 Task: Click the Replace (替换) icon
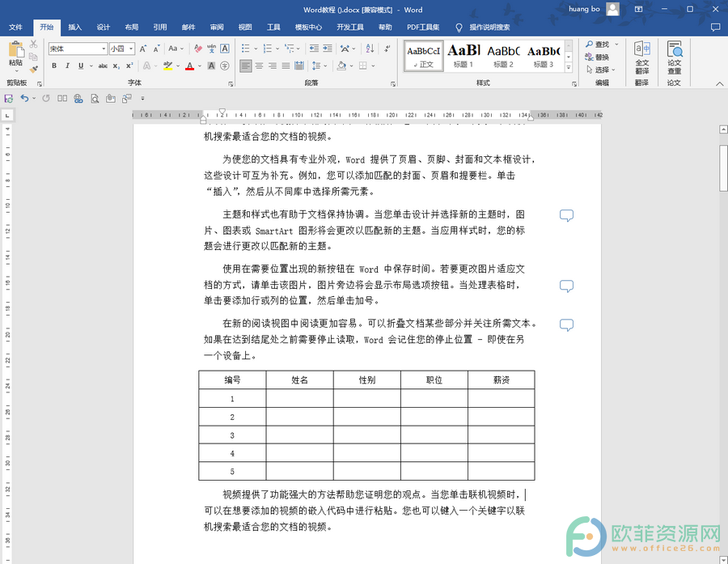(x=598, y=57)
